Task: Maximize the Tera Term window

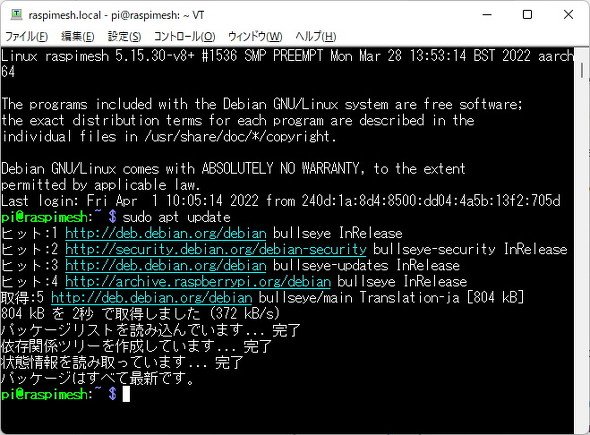Action: click(x=528, y=15)
